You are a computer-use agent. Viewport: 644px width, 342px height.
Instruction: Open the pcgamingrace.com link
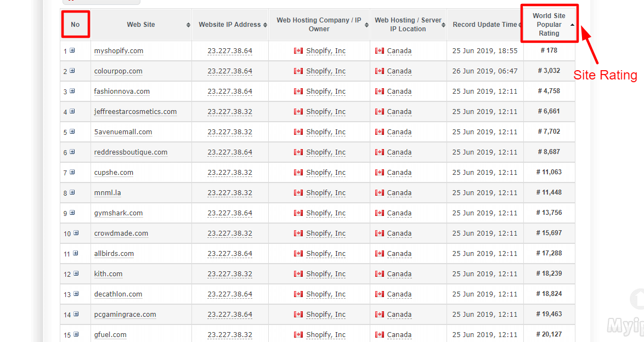click(125, 315)
